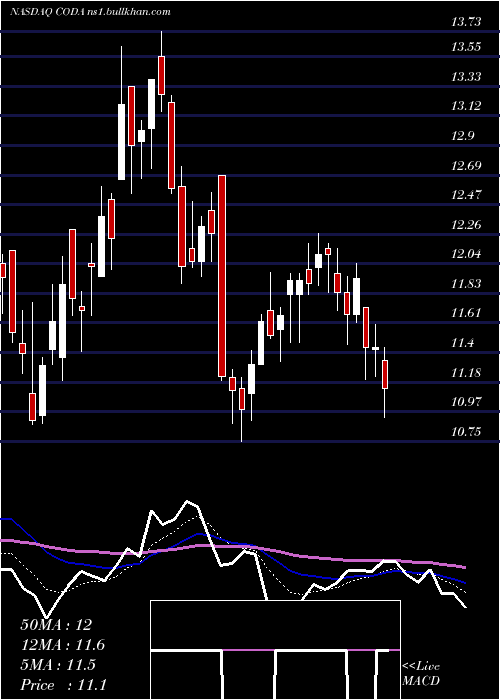500x700 pixels.
Task: Click the 5MA : 11.5 value
Action: [x=58, y=665]
